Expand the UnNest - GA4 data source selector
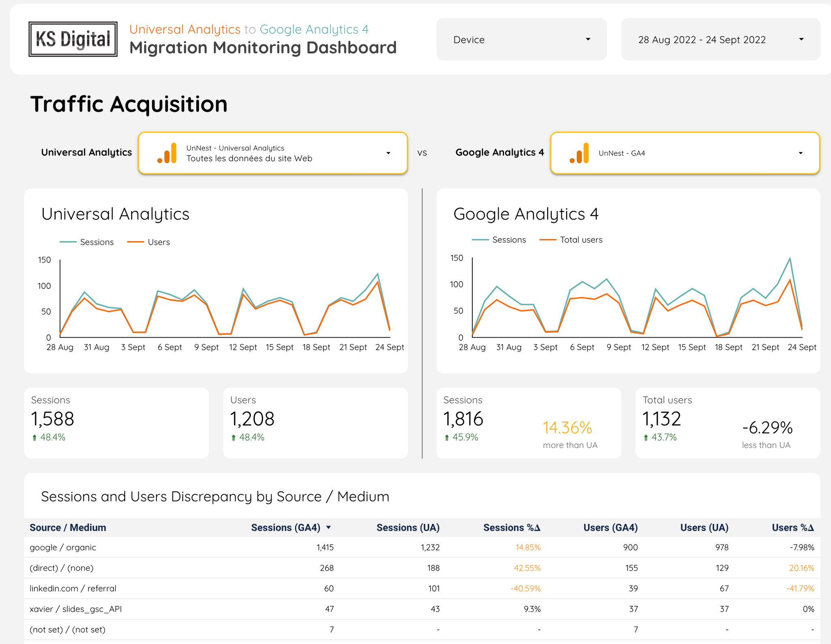The height and width of the screenshot is (644, 831). [685, 153]
